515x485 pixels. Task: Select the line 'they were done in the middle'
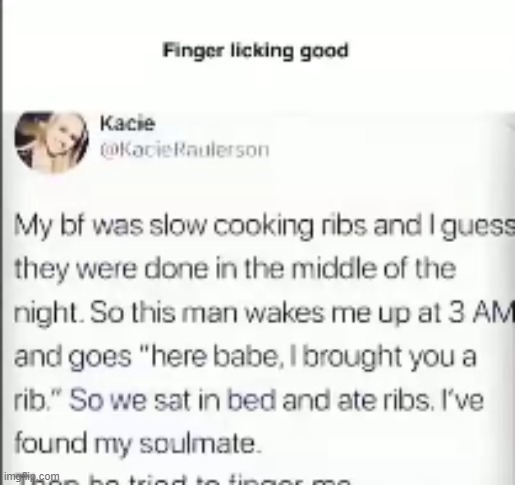pyautogui.click(x=235, y=270)
